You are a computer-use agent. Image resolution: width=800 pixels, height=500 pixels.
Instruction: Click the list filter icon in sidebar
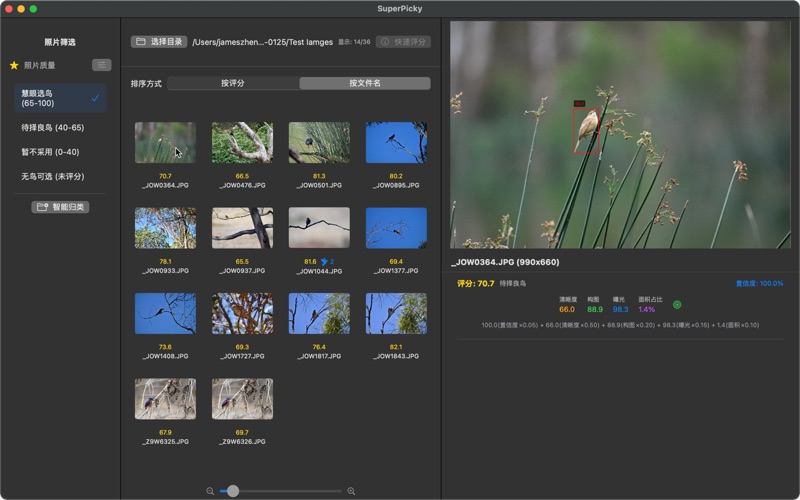pyautogui.click(x=102, y=65)
